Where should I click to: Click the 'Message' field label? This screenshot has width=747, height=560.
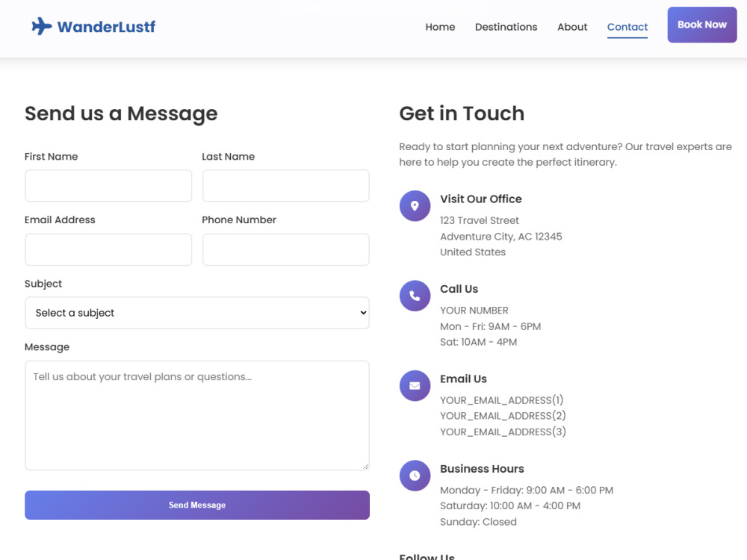[x=46, y=347]
